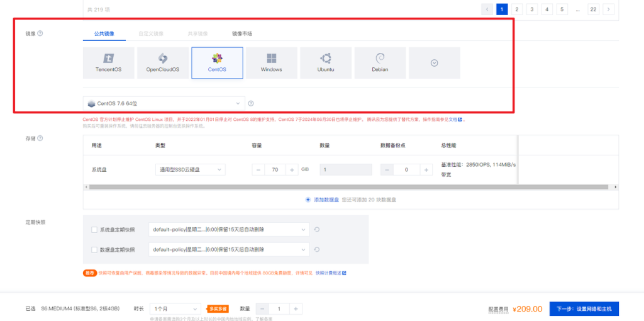Select the TencentOS image tile
Viewport: 644px width, 321px height.
(x=108, y=63)
